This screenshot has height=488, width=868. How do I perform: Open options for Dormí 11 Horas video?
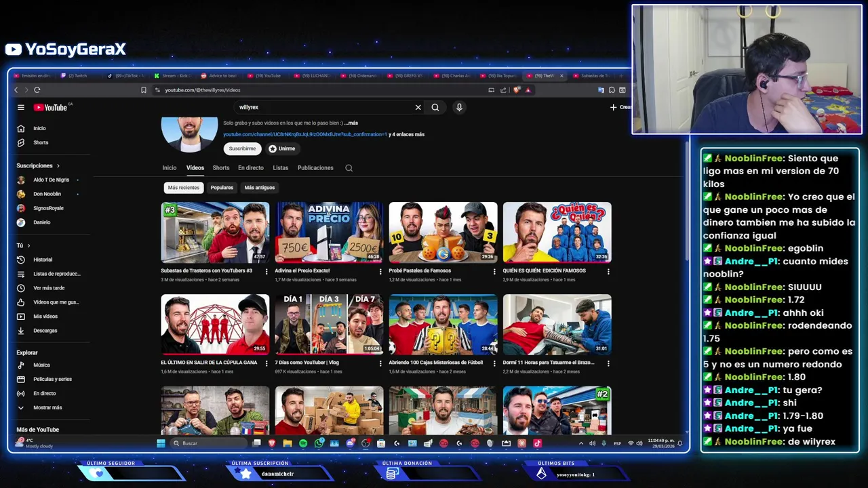click(x=608, y=363)
